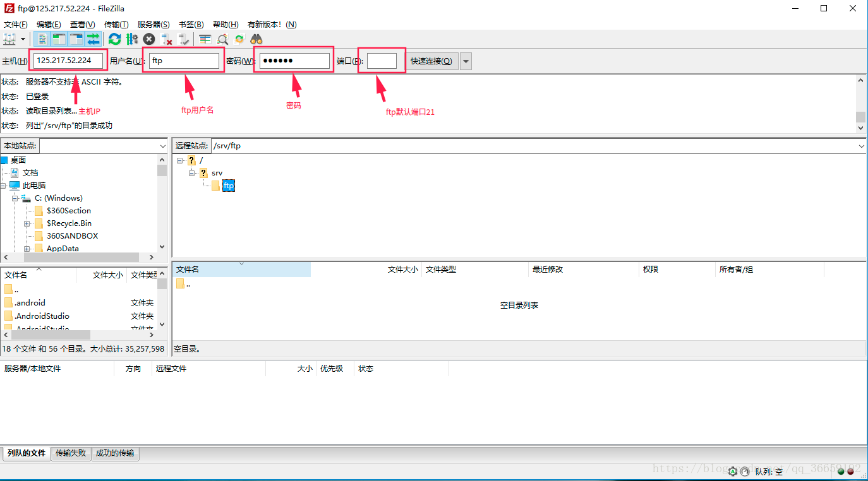This screenshot has width=868, height=481.
Task: Select 桌面 in local tree
Action: pos(18,160)
